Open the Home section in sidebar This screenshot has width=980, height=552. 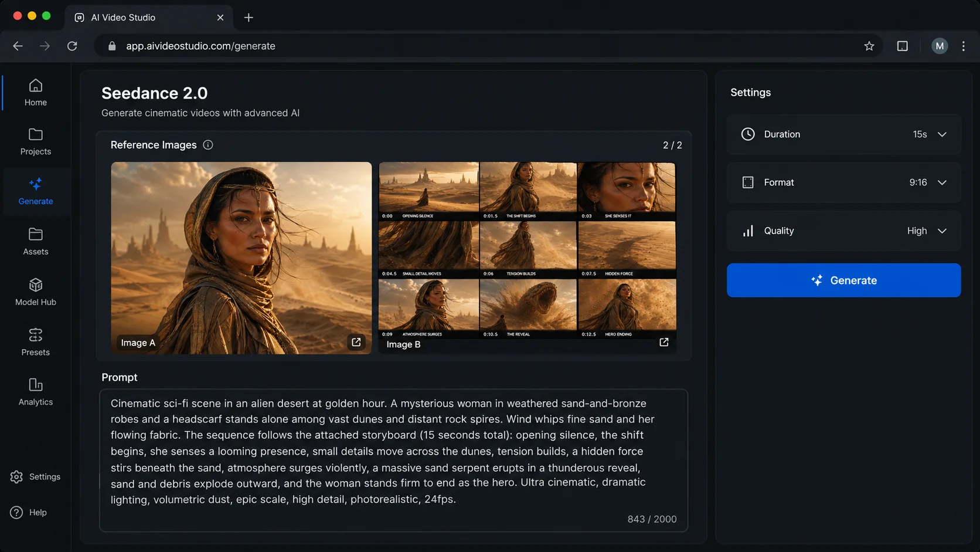coord(35,93)
